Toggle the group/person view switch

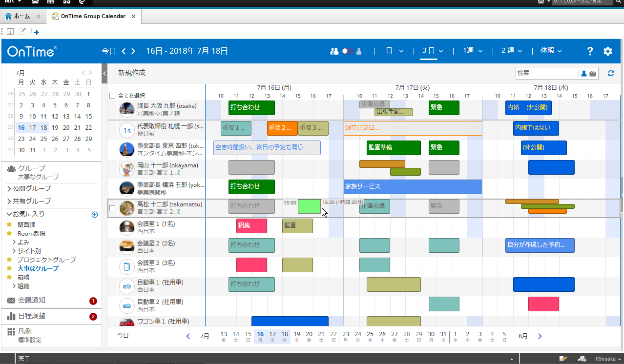[x=347, y=51]
